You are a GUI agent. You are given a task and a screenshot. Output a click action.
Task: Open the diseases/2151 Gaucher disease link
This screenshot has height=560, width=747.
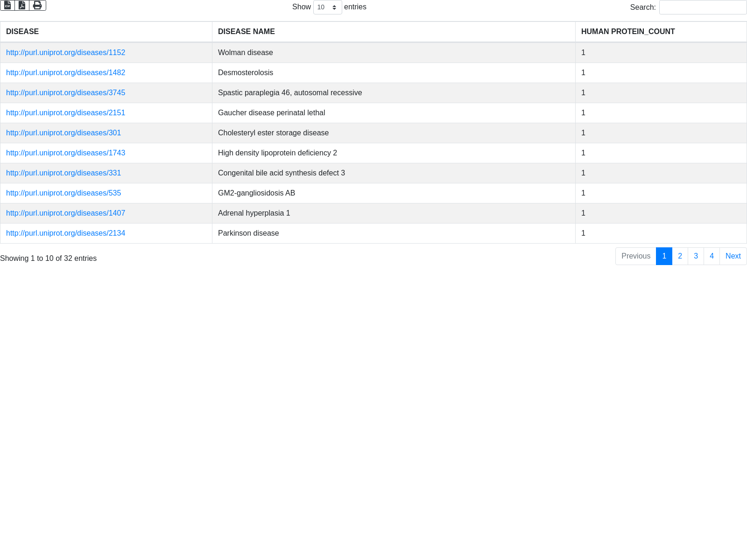pos(65,113)
